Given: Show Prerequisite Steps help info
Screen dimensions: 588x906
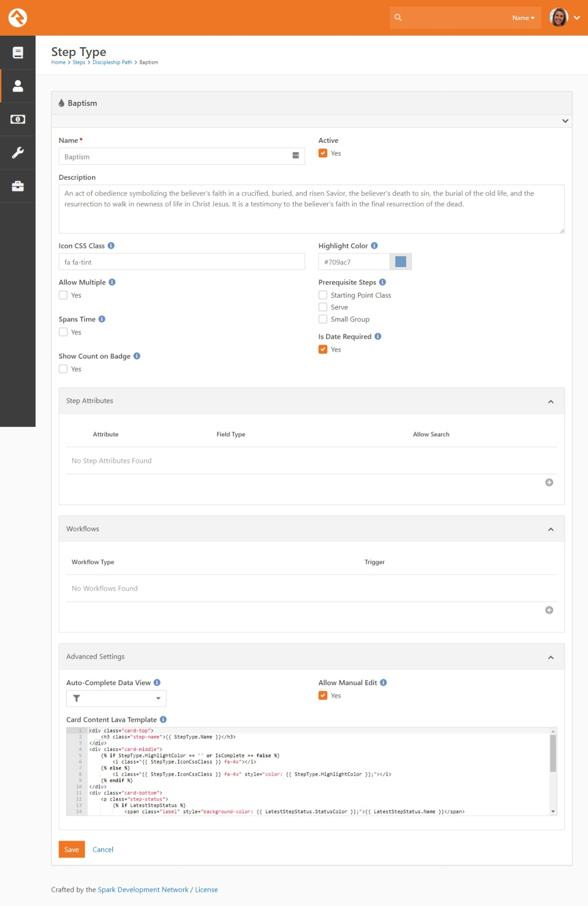Looking at the screenshot, I should (x=382, y=282).
